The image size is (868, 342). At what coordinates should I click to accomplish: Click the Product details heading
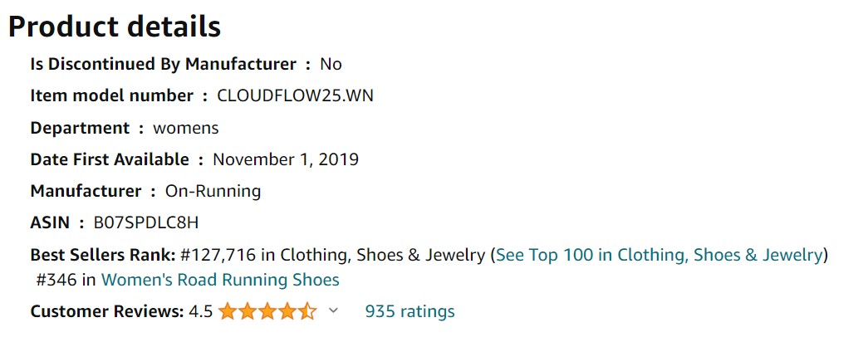pyautogui.click(x=114, y=27)
